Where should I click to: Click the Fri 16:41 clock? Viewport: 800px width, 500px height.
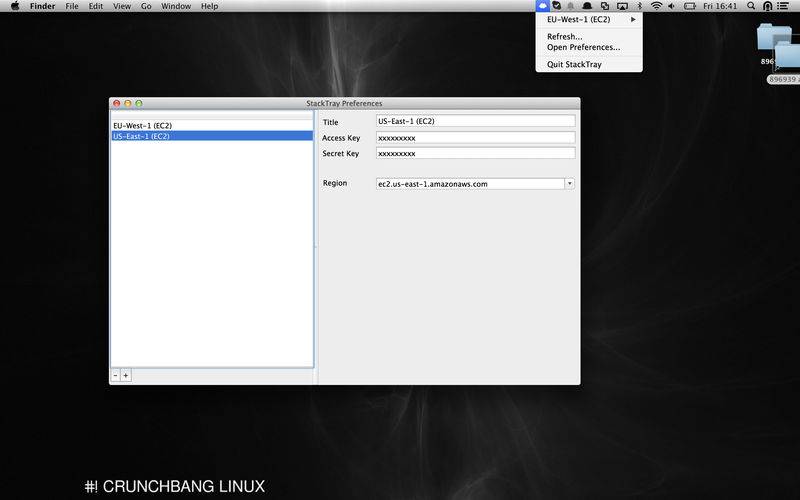click(x=720, y=6)
